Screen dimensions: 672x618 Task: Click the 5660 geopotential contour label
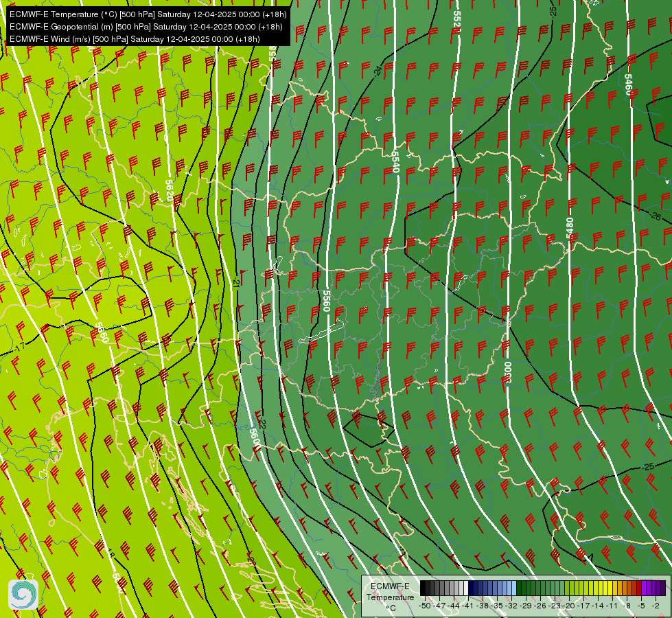102,333
